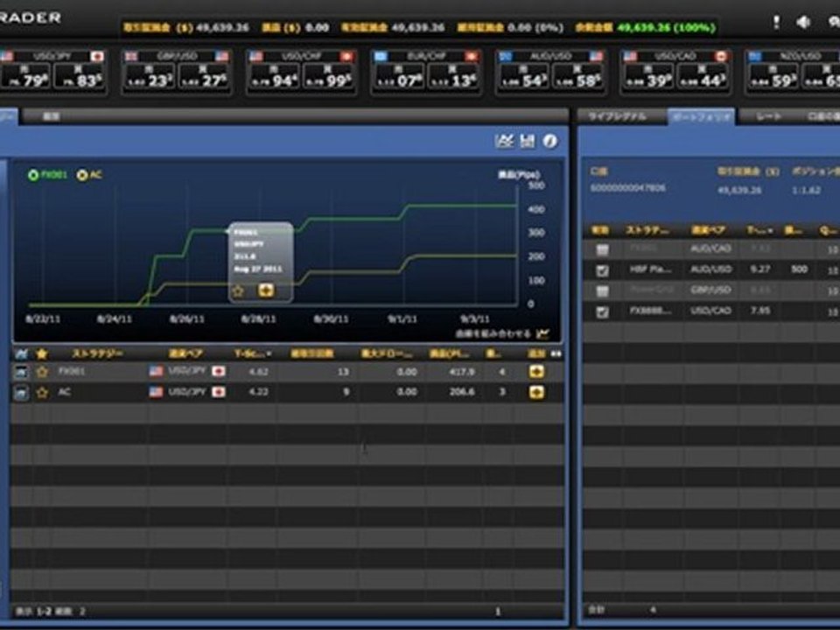Click the USD/CAD 7.95 score cell
This screenshot has height=630, width=840.
coord(760,311)
